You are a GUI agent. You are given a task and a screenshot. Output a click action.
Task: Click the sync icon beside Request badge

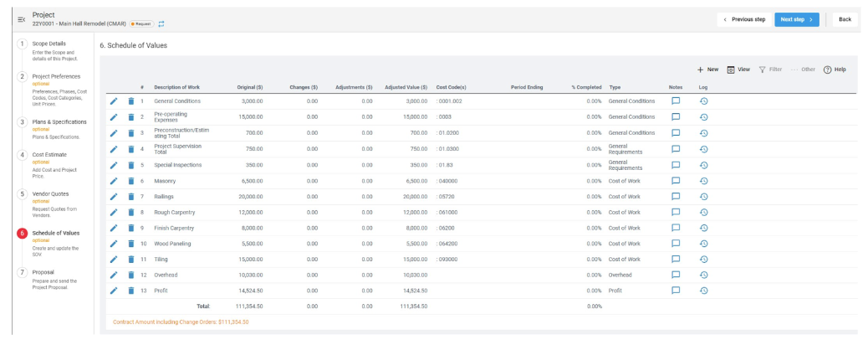(161, 23)
